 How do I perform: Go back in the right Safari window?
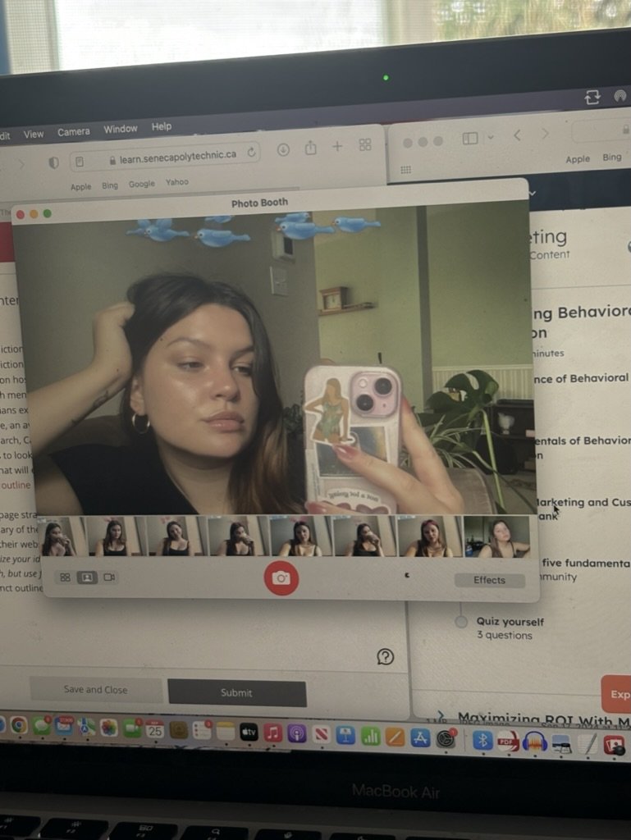click(x=517, y=135)
